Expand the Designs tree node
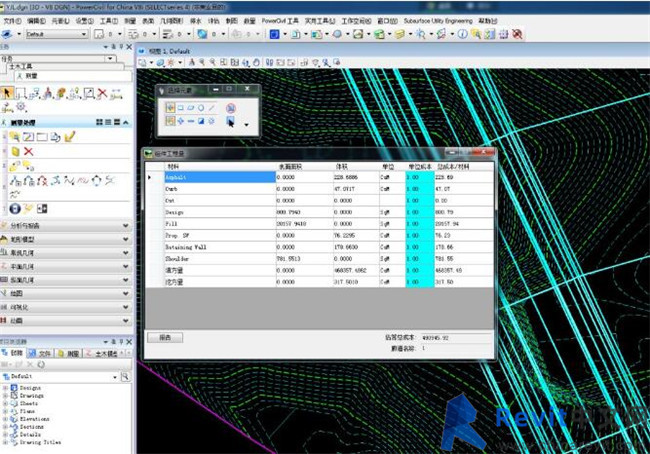The height and width of the screenshot is (454, 650). (5, 388)
